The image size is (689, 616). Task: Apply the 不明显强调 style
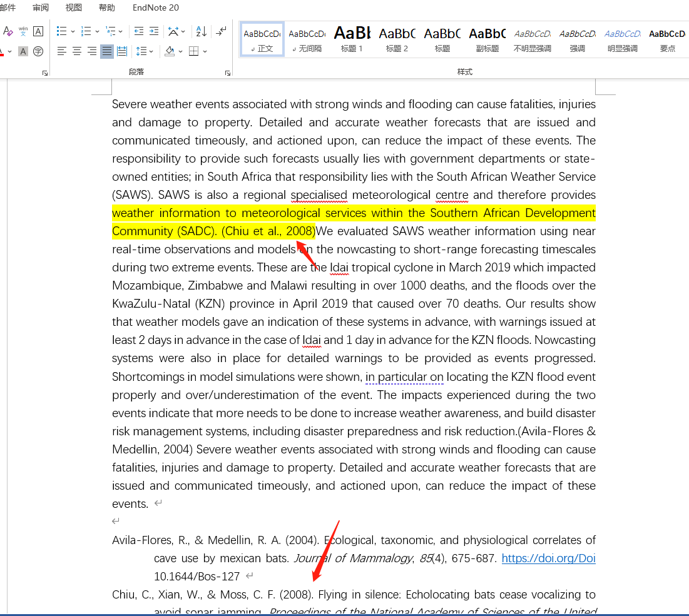tap(533, 39)
